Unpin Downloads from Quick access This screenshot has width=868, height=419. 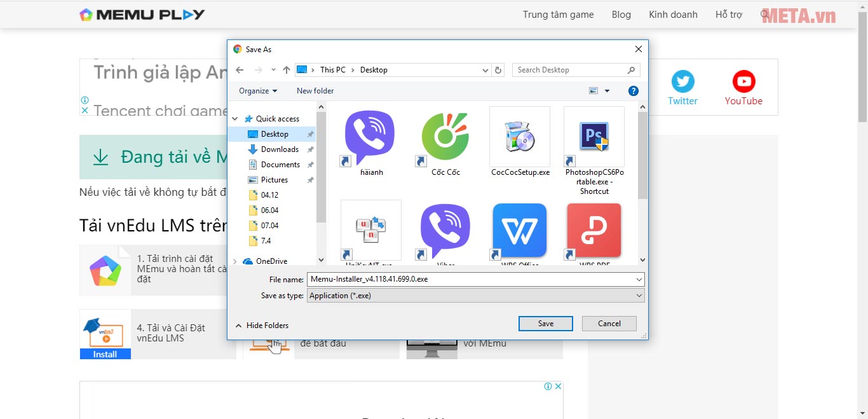point(311,149)
